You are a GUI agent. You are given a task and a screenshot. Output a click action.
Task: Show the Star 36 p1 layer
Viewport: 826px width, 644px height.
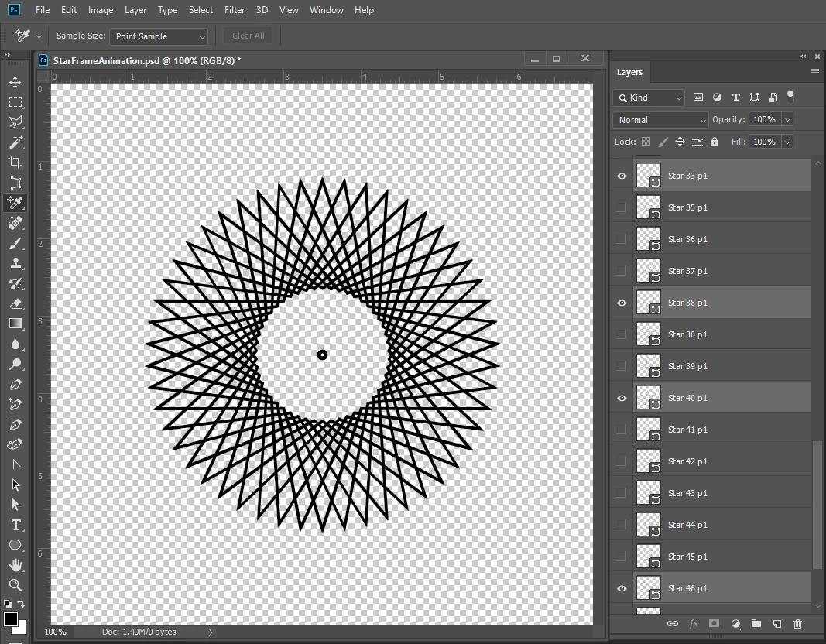pyautogui.click(x=622, y=239)
